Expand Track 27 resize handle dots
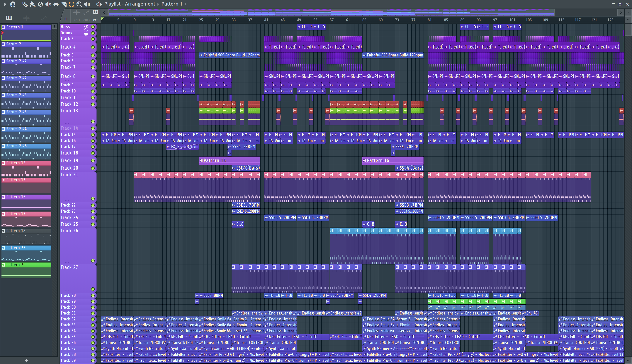632x364 pixels. [67, 291]
